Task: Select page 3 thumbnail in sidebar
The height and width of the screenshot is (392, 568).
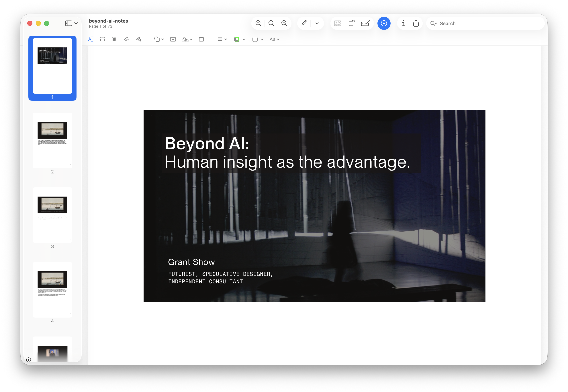Action: (52, 216)
